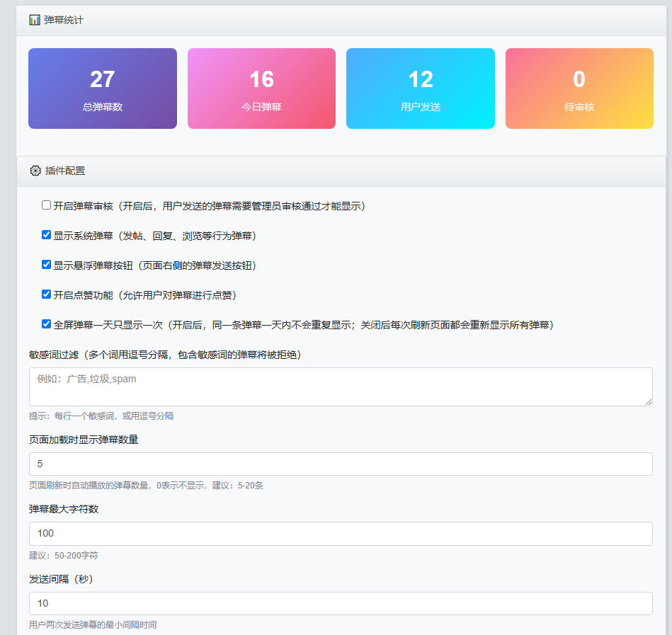Disable the 开启点赞功能 checkbox
The image size is (672, 635).
tap(47, 294)
